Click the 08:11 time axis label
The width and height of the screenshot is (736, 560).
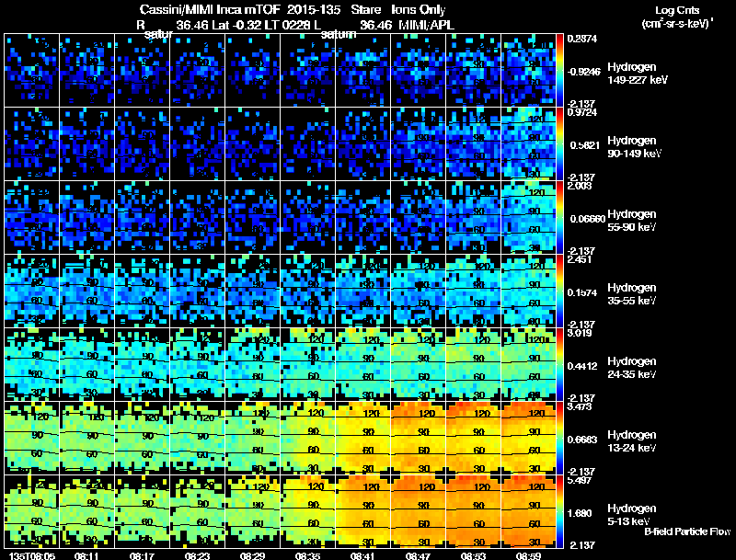click(86, 556)
